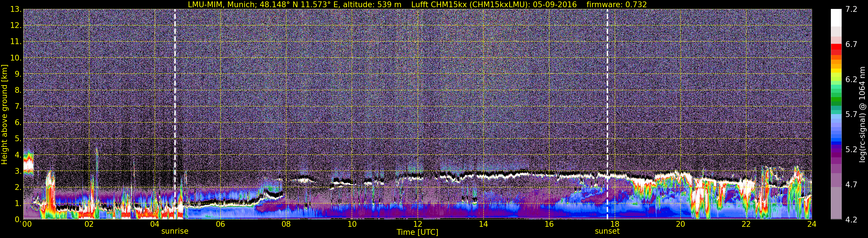868x238 pixels.
Task: Click the time axis tick label '06'
Action: tap(220, 224)
